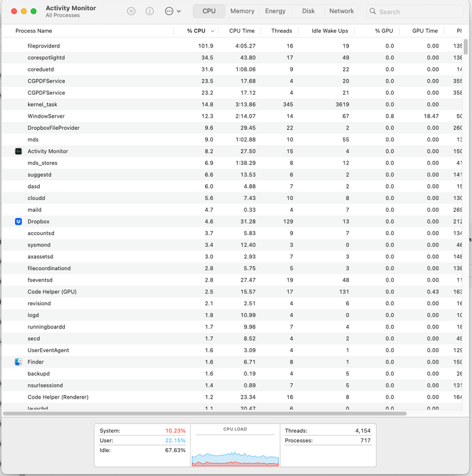472x476 pixels.
Task: Click the Threads 4,154 count
Action: point(363,430)
